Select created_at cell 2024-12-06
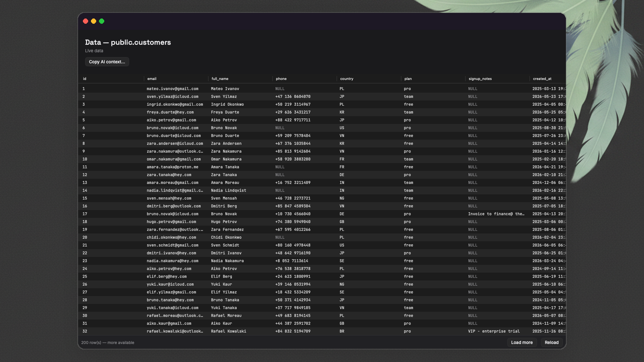644x362 pixels. point(549,183)
